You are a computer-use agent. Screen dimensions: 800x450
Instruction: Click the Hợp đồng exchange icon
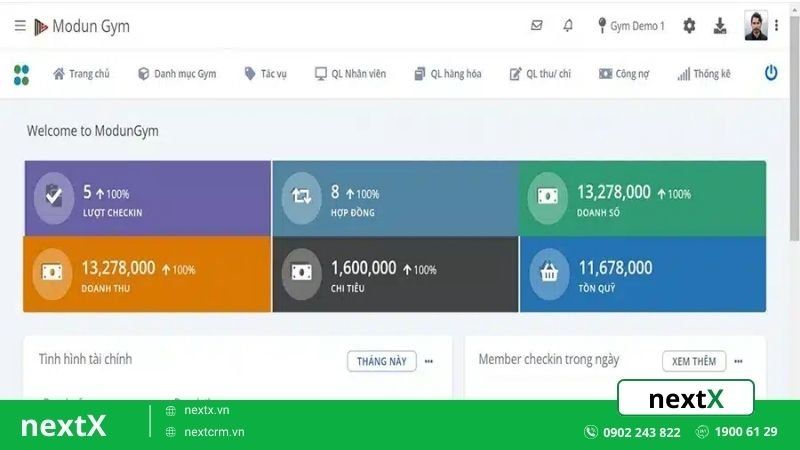[x=301, y=198]
